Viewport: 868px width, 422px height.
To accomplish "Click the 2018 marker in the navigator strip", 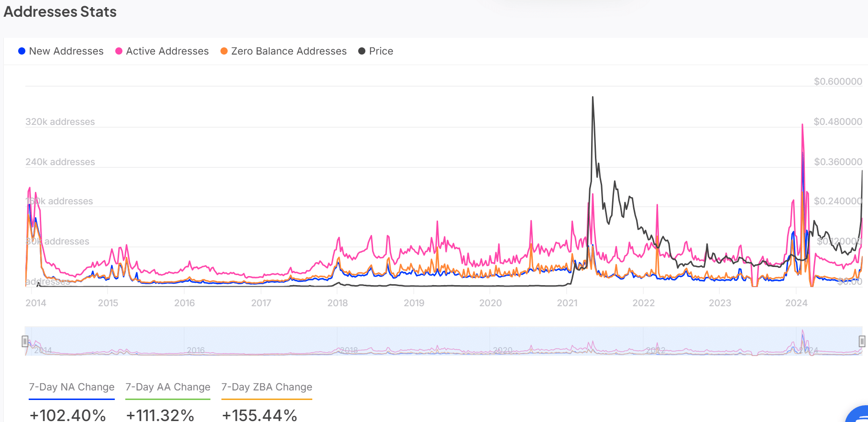I will point(349,350).
